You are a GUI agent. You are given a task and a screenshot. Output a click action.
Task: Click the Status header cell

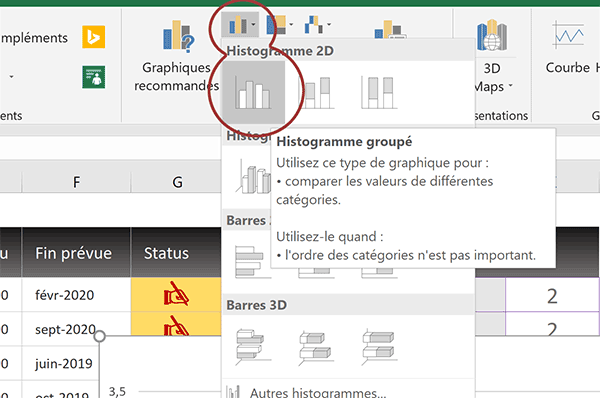click(x=176, y=253)
